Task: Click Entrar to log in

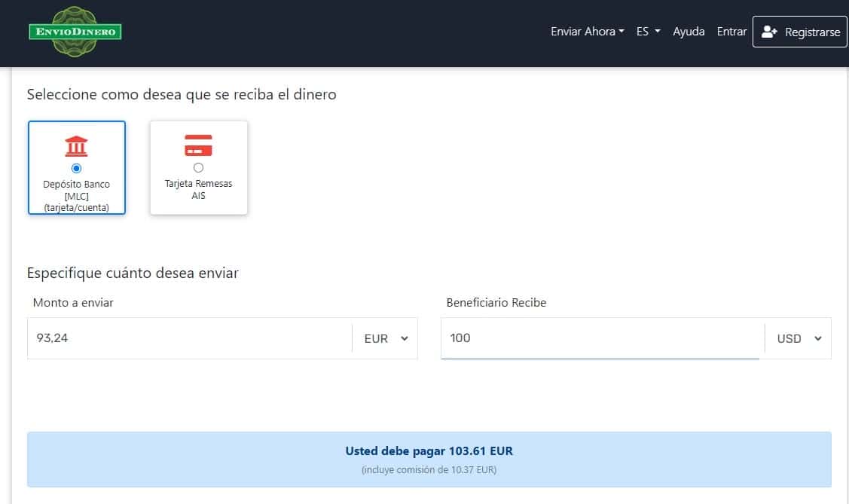Action: 731,32
